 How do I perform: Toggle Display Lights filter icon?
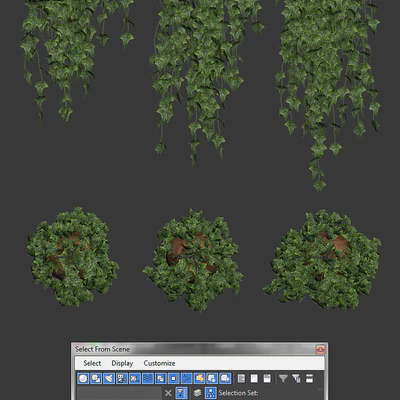[109, 378]
